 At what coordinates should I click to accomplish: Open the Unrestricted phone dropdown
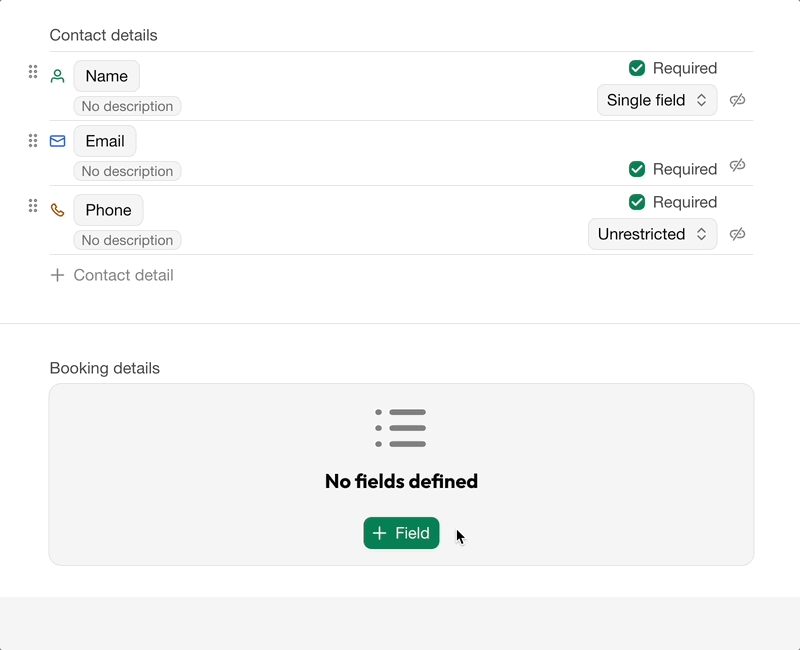[x=652, y=234]
